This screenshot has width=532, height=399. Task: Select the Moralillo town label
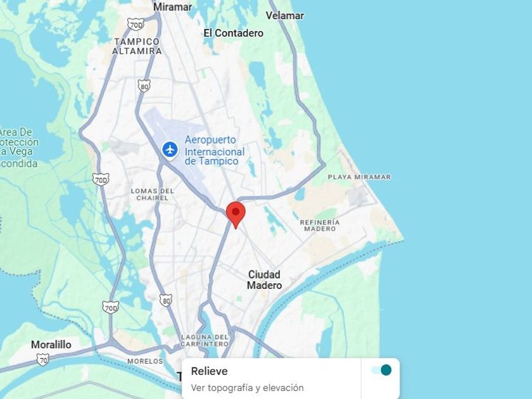tap(51, 345)
